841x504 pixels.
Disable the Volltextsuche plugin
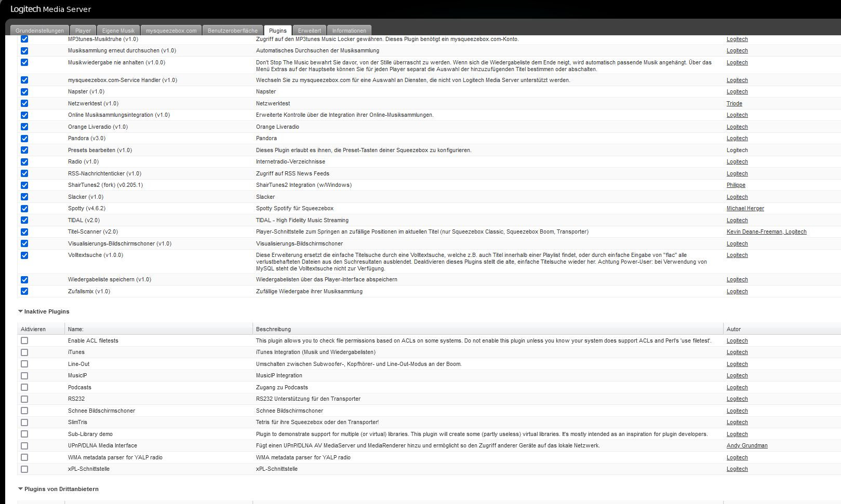pos(24,255)
